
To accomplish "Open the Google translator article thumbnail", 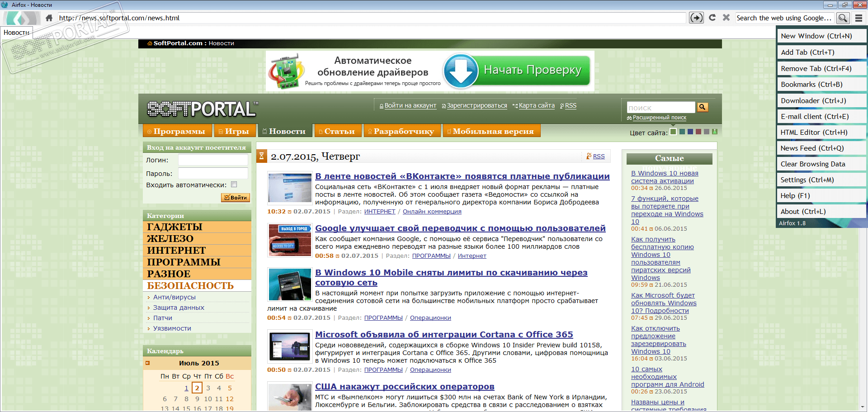I will 290,240.
